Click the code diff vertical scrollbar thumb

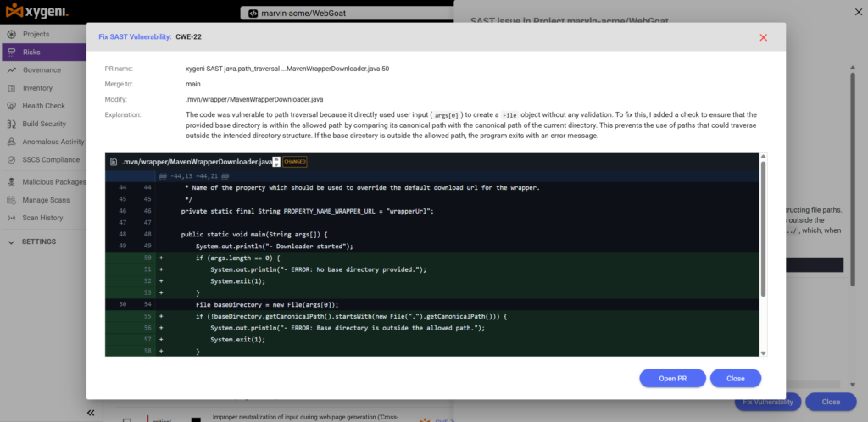tap(764, 229)
